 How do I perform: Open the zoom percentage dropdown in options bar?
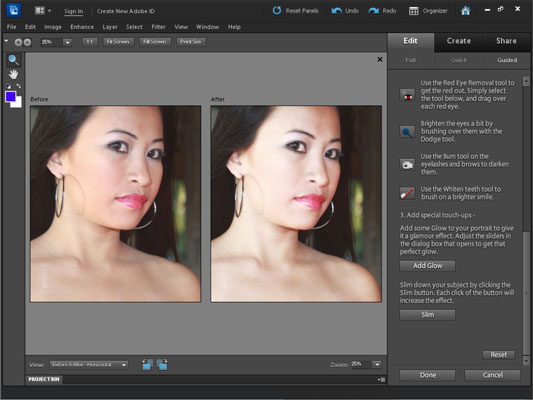click(x=67, y=42)
